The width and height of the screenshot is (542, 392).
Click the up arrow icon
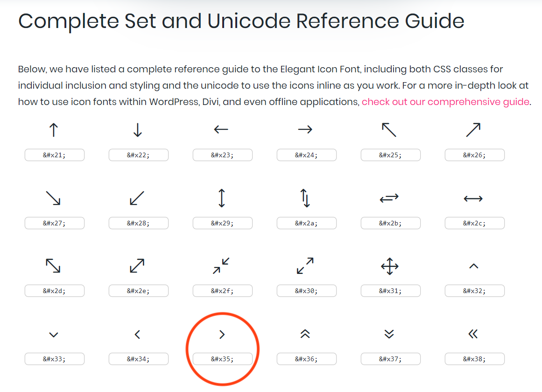(x=54, y=130)
